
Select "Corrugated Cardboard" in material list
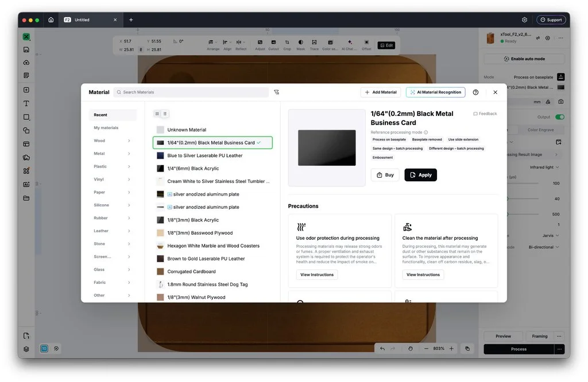click(x=212, y=271)
